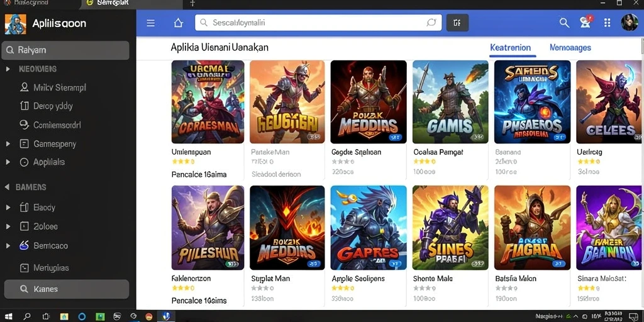
Task: Expand the Gamespeny tree arrow
Action: click(8, 144)
